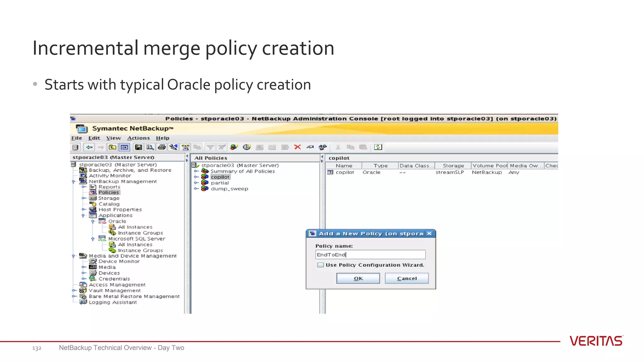Image resolution: width=644 pixels, height=362 pixels.
Task: Select Oracle Instance Groups tree item
Action: [140, 233]
